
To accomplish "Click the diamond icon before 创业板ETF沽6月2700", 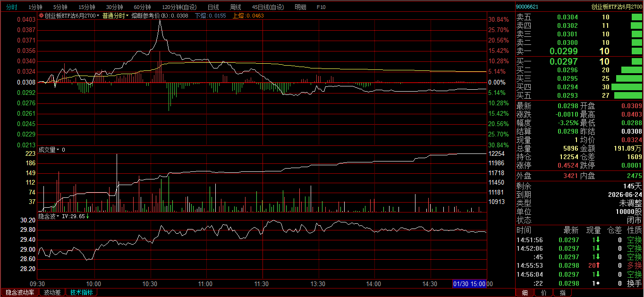I will pyautogui.click(x=42, y=16).
